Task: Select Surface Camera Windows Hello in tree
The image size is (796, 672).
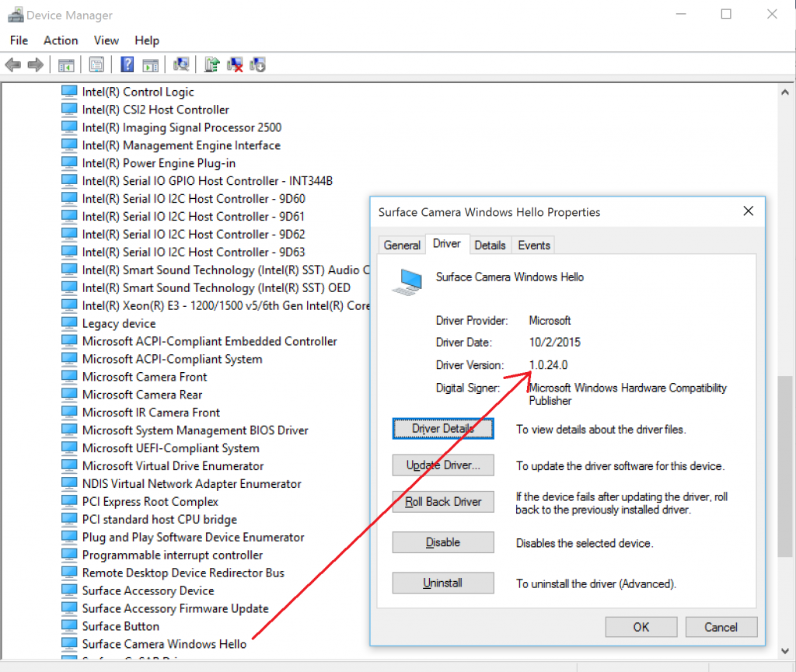Action: [x=163, y=644]
